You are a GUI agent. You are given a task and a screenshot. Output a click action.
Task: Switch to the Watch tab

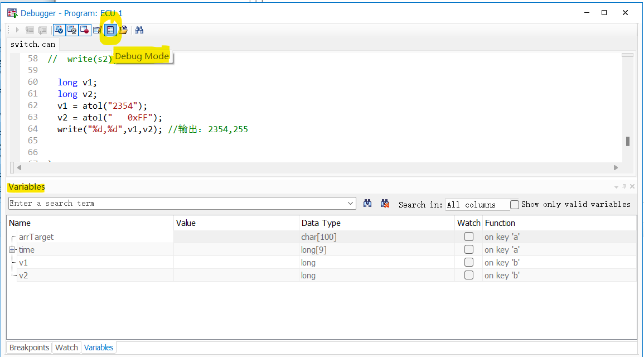[x=66, y=348]
